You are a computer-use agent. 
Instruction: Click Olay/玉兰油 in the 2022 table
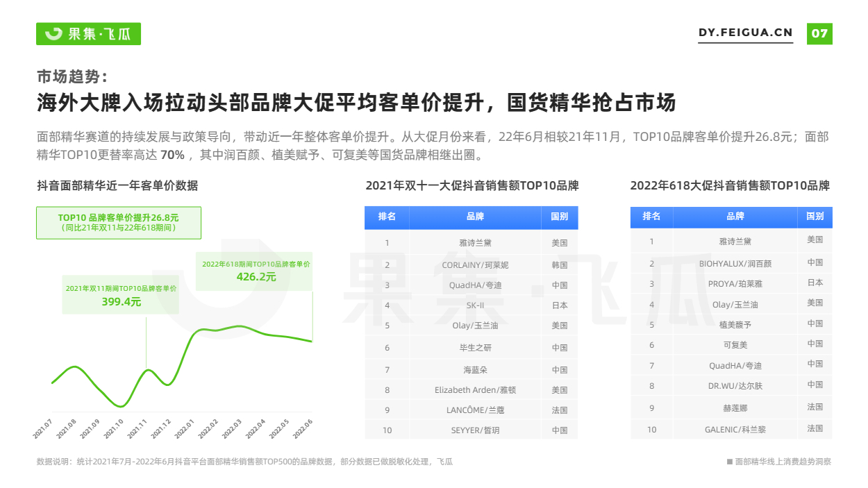(x=735, y=305)
